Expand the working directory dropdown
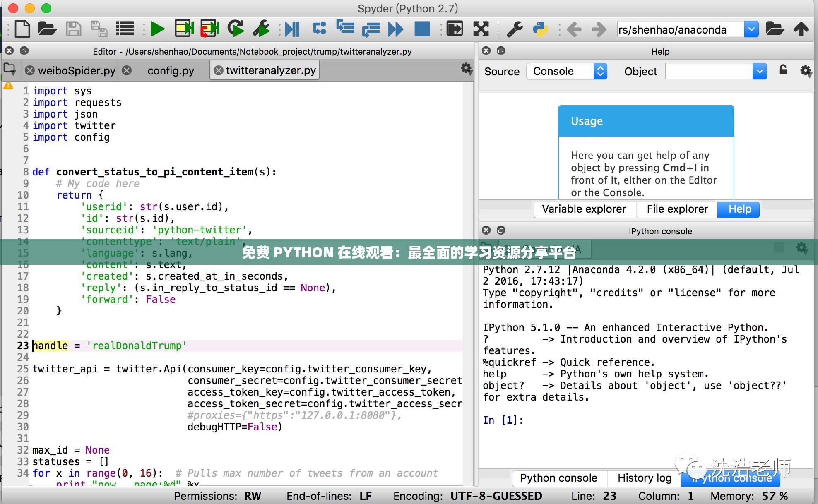 tap(752, 29)
